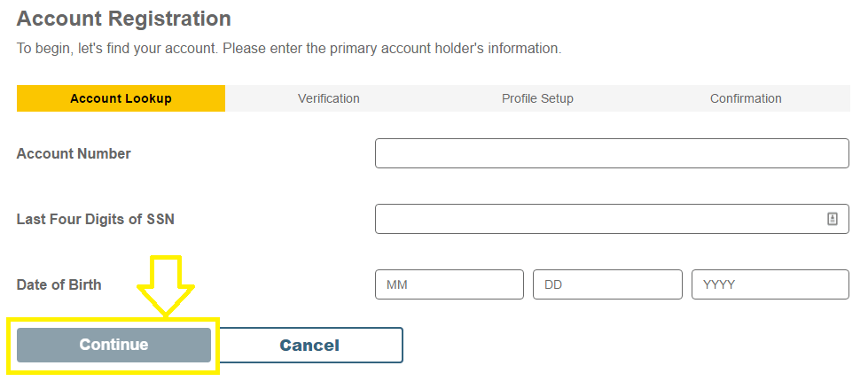This screenshot has width=868, height=389.
Task: Click the yellow highlight frame's bottom edge
Action: coord(113,371)
